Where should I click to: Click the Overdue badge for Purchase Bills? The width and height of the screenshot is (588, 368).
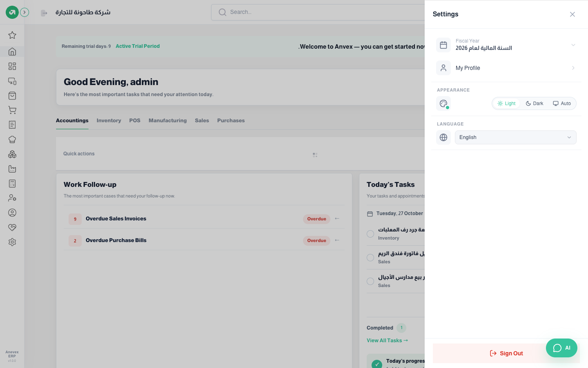pos(316,240)
